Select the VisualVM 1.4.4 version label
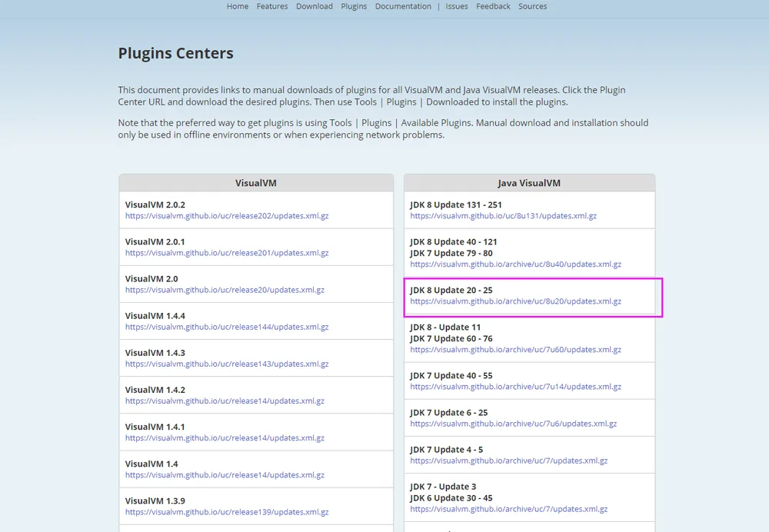 pos(155,316)
